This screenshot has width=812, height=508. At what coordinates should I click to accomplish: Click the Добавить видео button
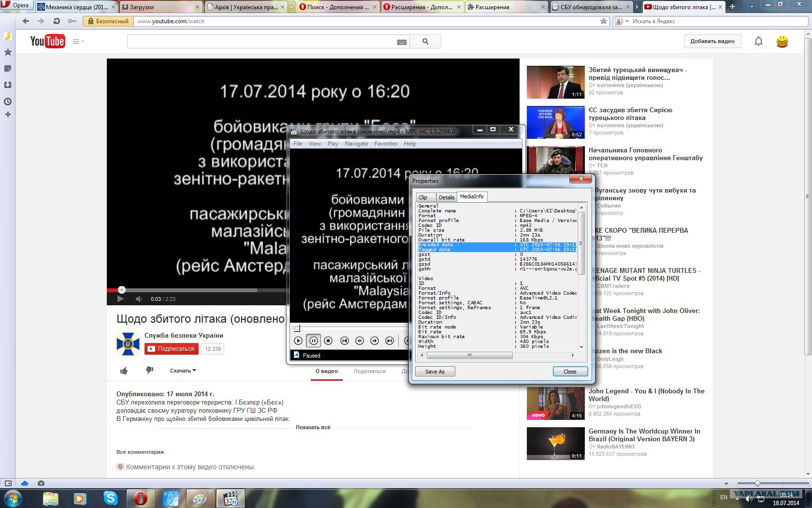tap(712, 42)
